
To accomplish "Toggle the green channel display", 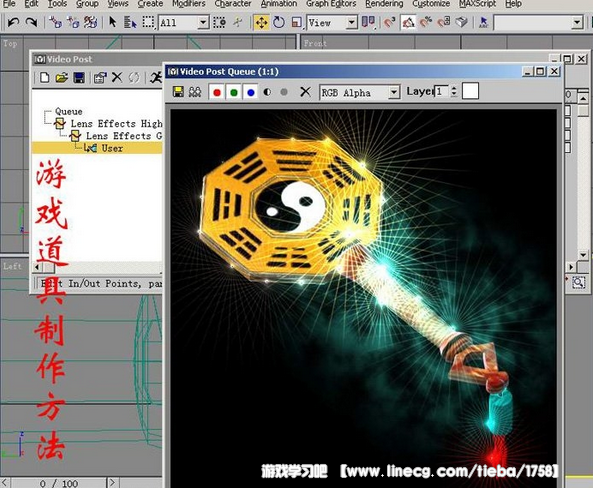I will point(234,92).
